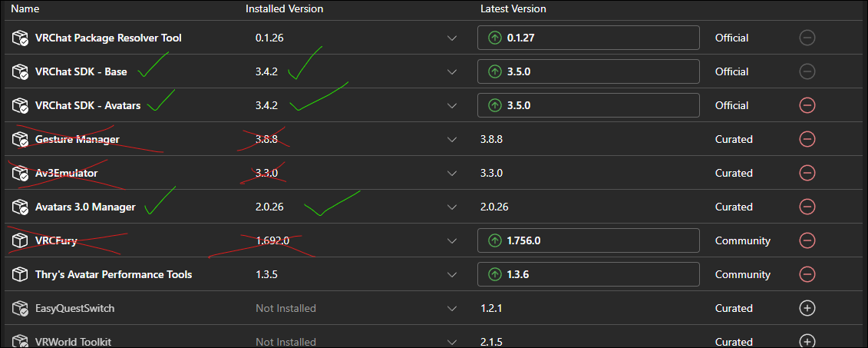Open version dropdown for EasyQuestSwitch
This screenshot has height=348, width=868.
[x=452, y=309]
